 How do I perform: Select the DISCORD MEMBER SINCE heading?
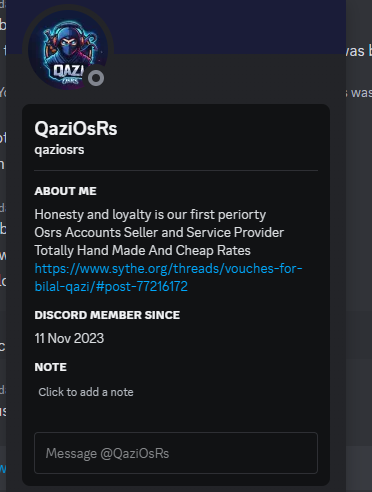(x=107, y=315)
